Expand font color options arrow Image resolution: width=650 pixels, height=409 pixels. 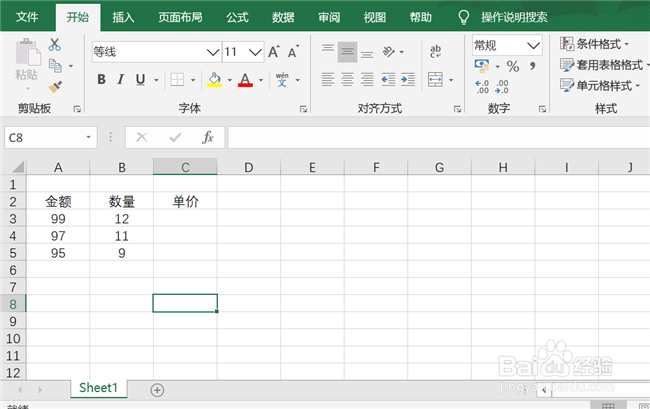coord(261,80)
